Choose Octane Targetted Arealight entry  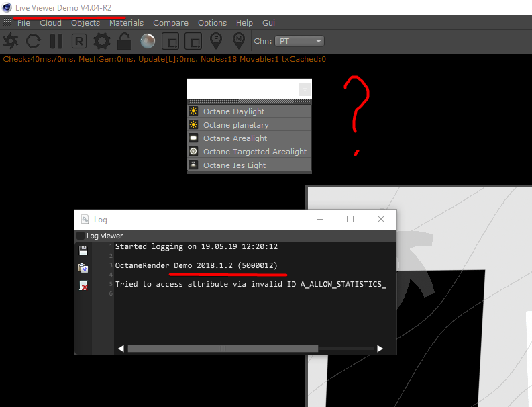[249, 152]
